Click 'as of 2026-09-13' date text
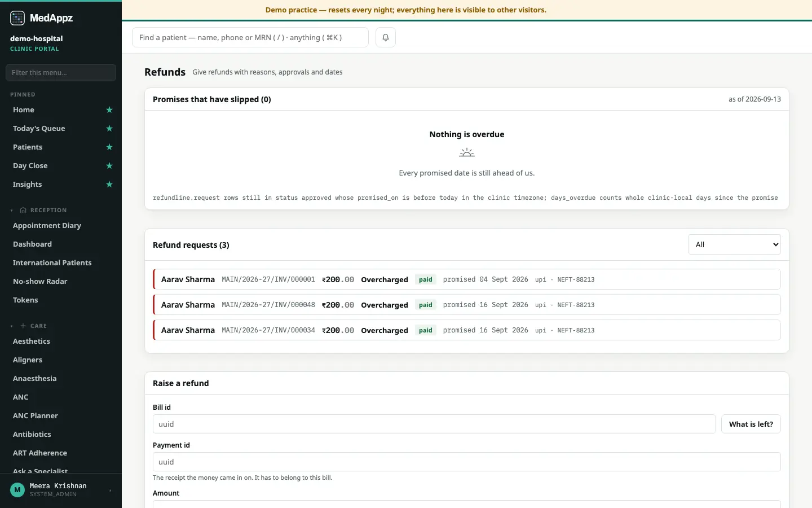The image size is (812, 508). pyautogui.click(x=754, y=99)
